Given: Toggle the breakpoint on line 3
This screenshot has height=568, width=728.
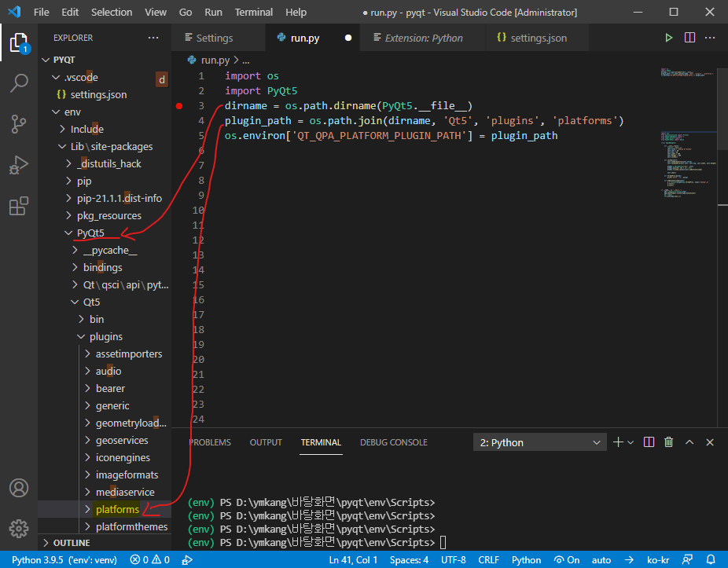Looking at the screenshot, I should coord(179,106).
